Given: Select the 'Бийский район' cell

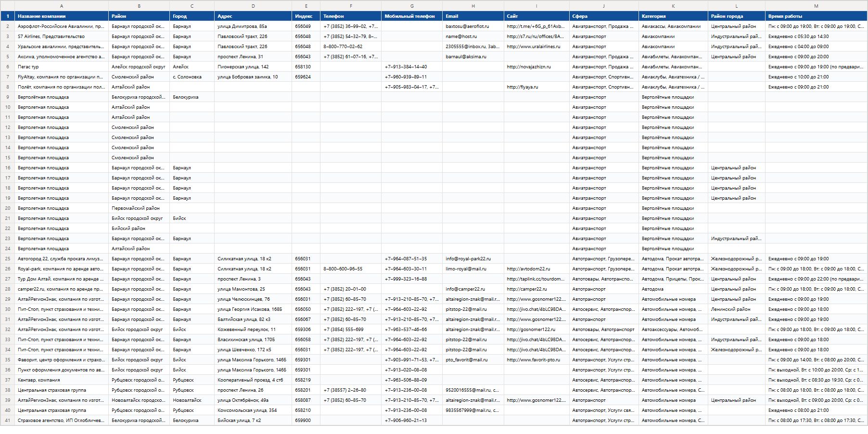Looking at the screenshot, I should pyautogui.click(x=139, y=229).
